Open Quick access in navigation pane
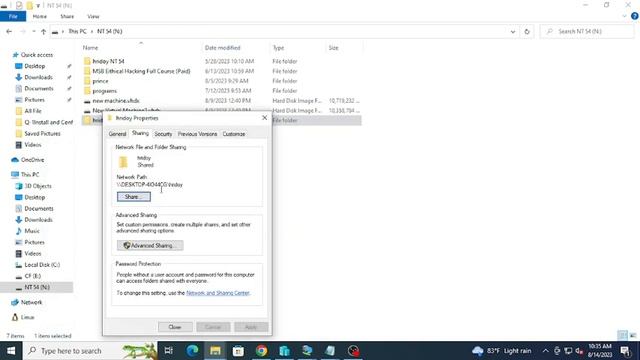Viewport: 640px width, 360px height. [x=37, y=55]
